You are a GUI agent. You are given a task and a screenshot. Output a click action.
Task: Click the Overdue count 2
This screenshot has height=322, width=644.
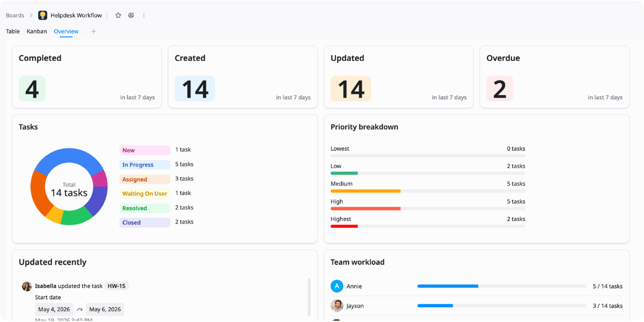500,88
